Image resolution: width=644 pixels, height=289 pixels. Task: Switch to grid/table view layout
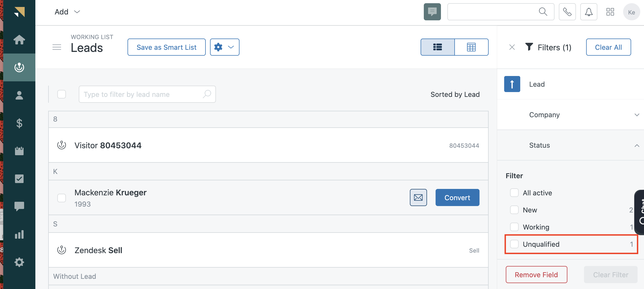point(471,47)
